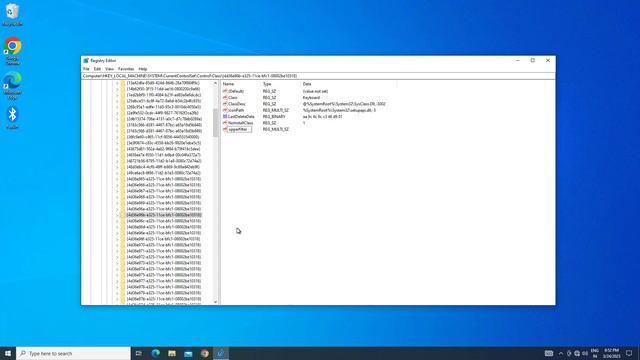The image size is (640, 360).
Task: Expand the {25dbce51-6c8f-4a72-8a6d-b54c2b4fc835} key
Action: 117,101
